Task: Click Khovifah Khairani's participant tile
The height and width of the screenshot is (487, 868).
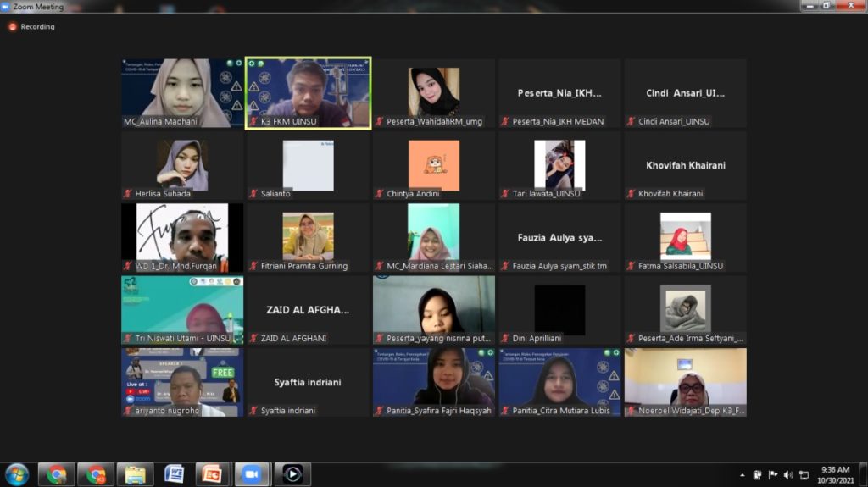Action: (x=685, y=165)
